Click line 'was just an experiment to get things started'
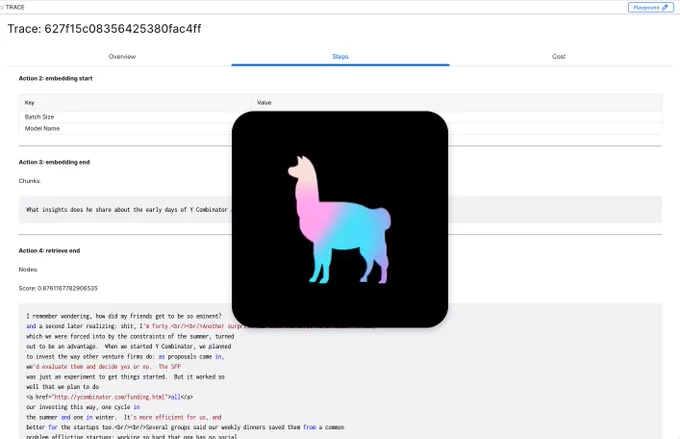This screenshot has height=439, width=680. click(125, 377)
